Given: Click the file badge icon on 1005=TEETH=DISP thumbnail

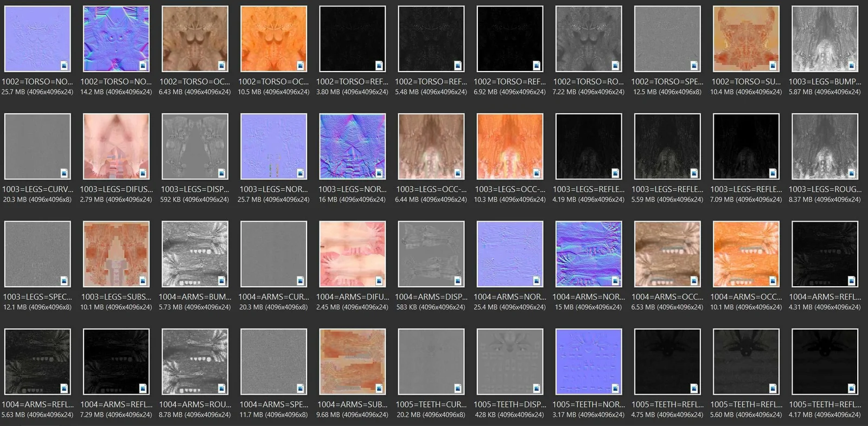Looking at the screenshot, I should point(537,388).
